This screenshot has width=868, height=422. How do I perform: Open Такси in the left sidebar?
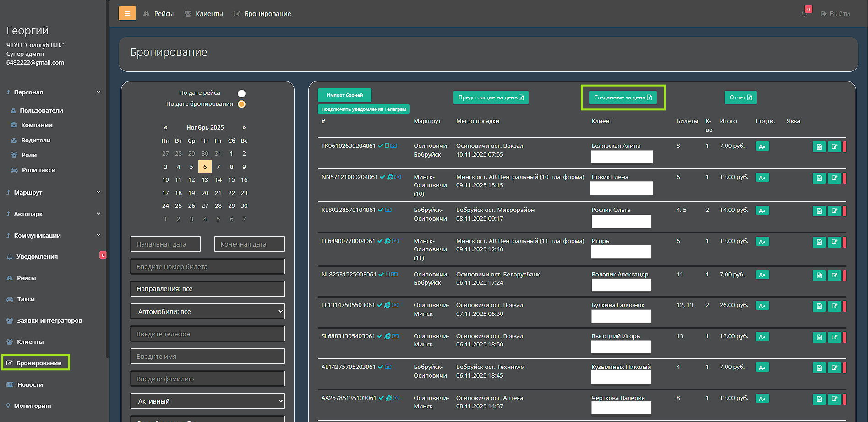[26, 299]
